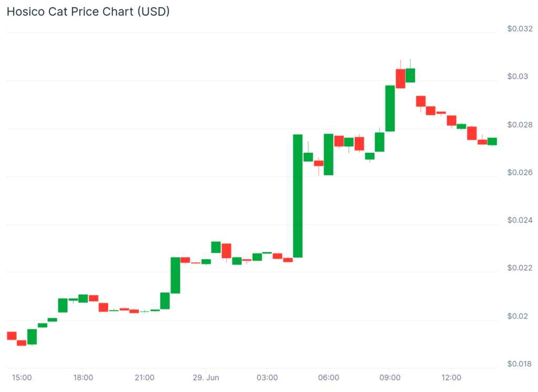Select the 03:00 time axis label
Image resolution: width=538 pixels, height=392 pixels.
click(x=267, y=377)
